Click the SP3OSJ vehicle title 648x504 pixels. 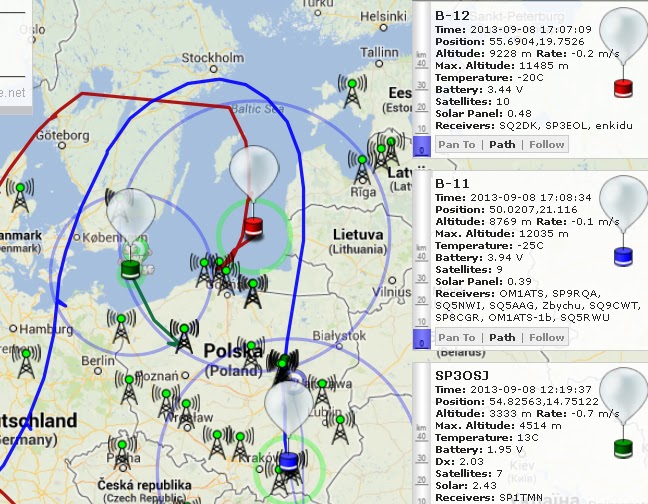(462, 376)
